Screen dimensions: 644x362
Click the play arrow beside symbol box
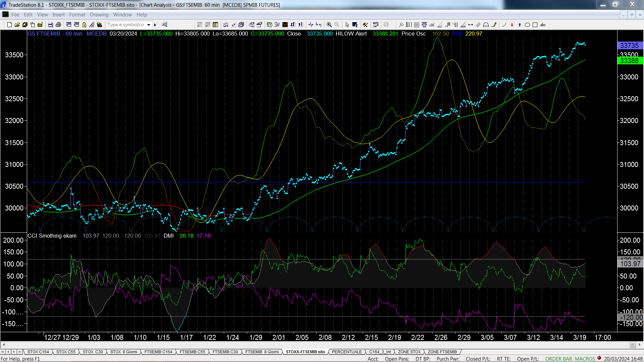tap(155, 25)
